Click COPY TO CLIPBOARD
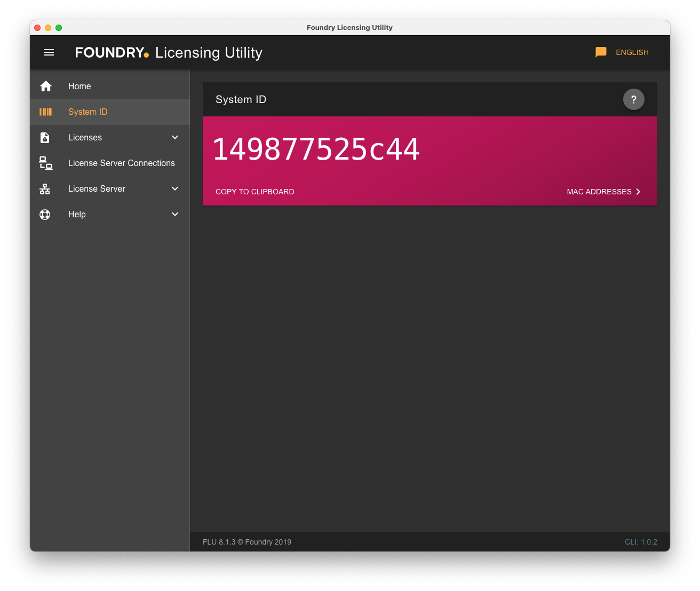Viewport: 700px width, 591px height. [x=254, y=192]
